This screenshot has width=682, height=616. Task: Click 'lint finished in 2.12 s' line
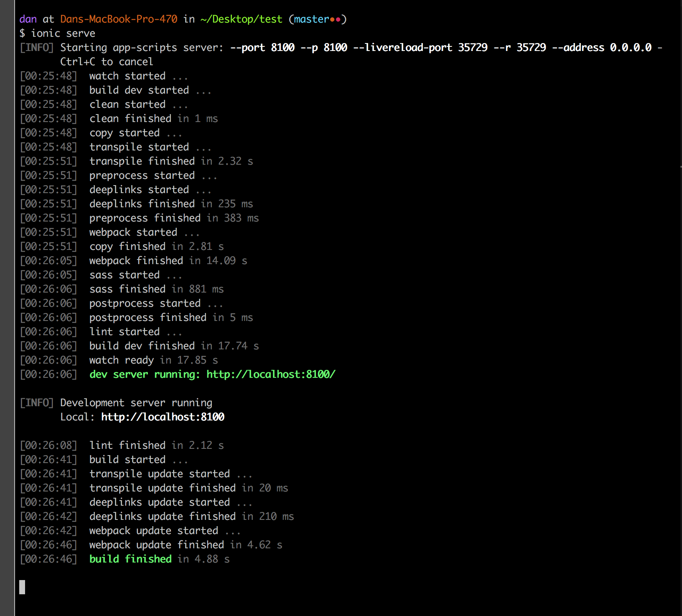[156, 445]
